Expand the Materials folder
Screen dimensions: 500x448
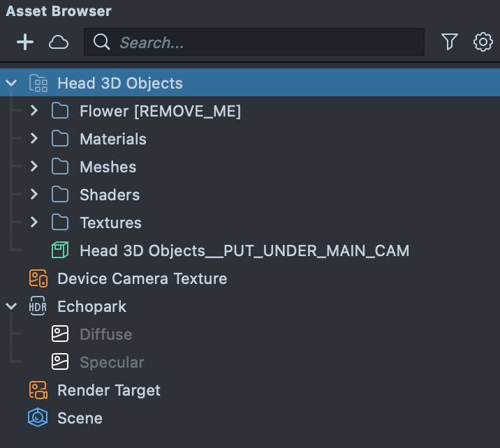pyautogui.click(x=34, y=139)
